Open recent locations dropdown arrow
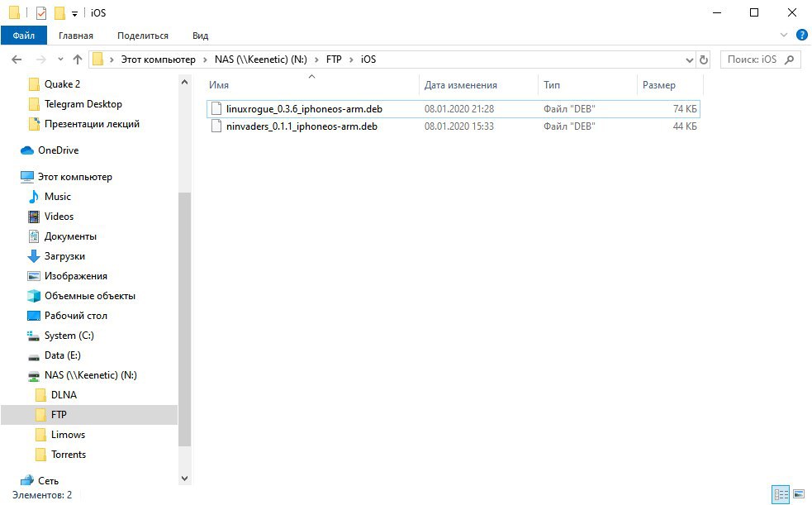 click(x=60, y=60)
